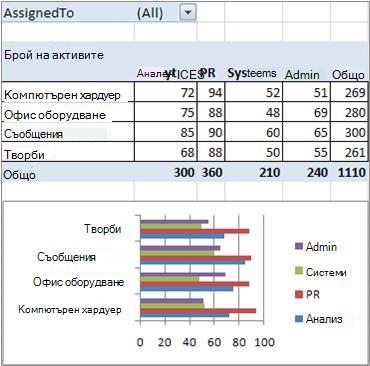Click cell with value 75
370x366 pixels.
pyautogui.click(x=166, y=112)
